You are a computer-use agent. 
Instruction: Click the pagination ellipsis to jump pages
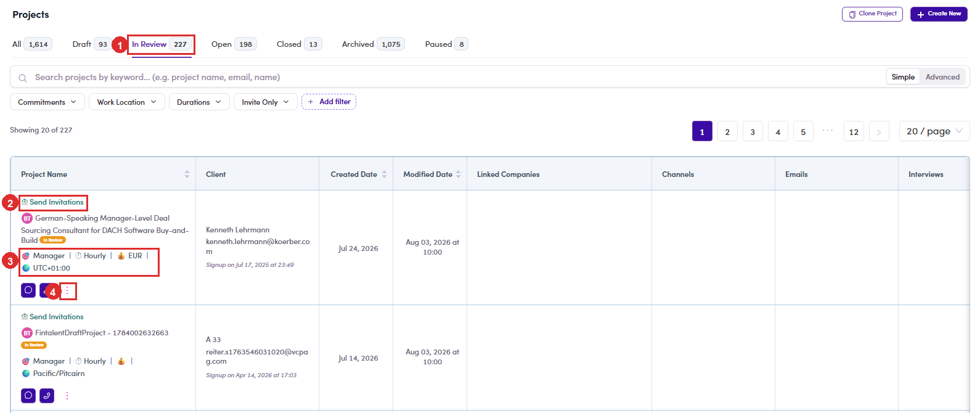[x=828, y=130]
